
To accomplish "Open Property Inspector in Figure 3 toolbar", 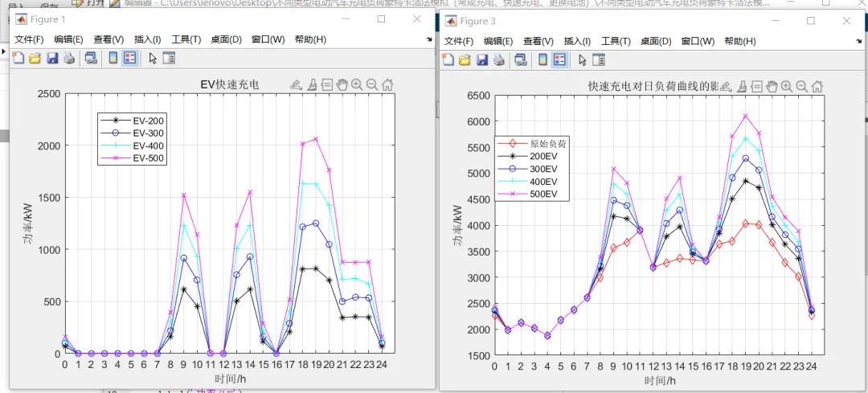I will pyautogui.click(x=599, y=59).
